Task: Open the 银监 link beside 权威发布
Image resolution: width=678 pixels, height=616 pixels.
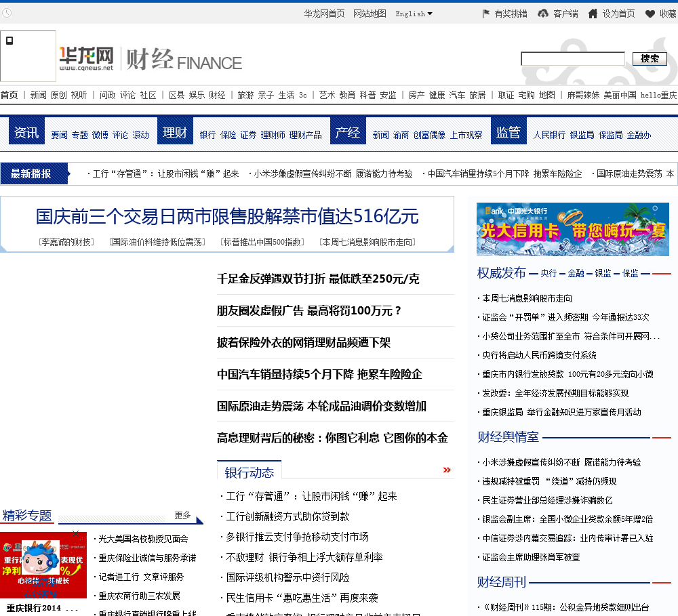Action: point(603,273)
